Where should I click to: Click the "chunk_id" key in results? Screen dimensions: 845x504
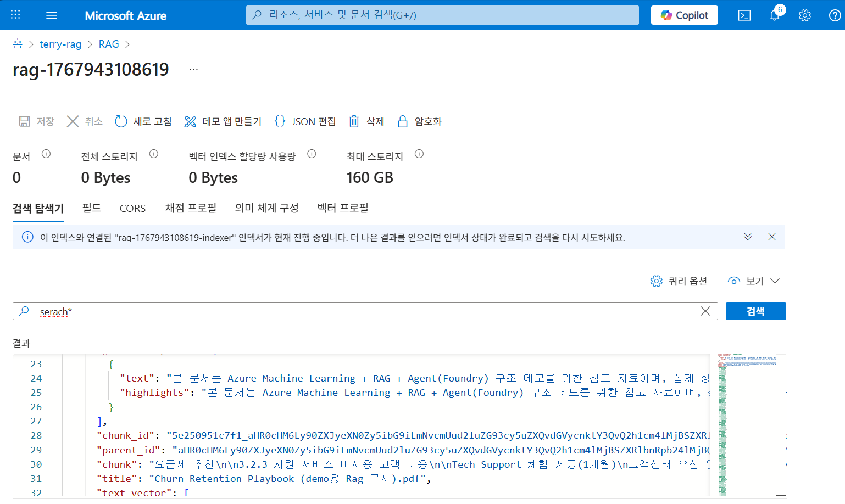click(x=125, y=435)
